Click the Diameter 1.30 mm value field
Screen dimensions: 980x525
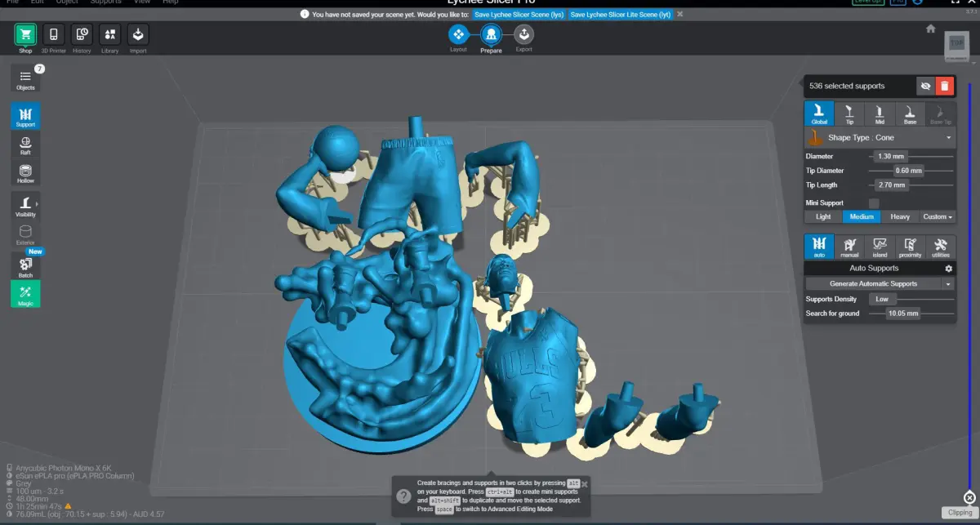889,156
